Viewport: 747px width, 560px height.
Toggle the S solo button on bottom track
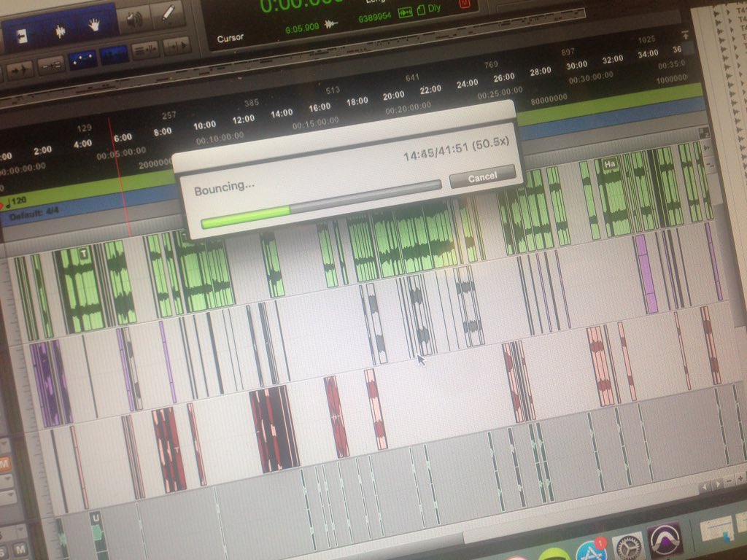point(4,553)
